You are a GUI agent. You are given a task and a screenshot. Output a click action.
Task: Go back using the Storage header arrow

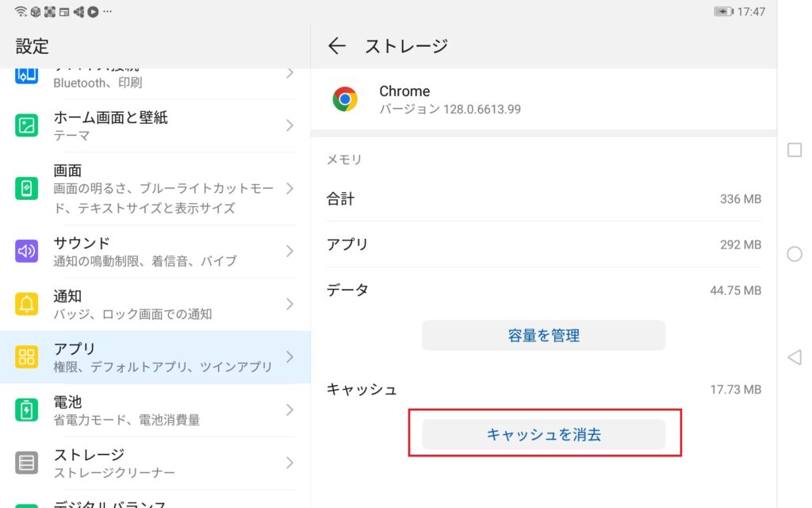tap(336, 46)
